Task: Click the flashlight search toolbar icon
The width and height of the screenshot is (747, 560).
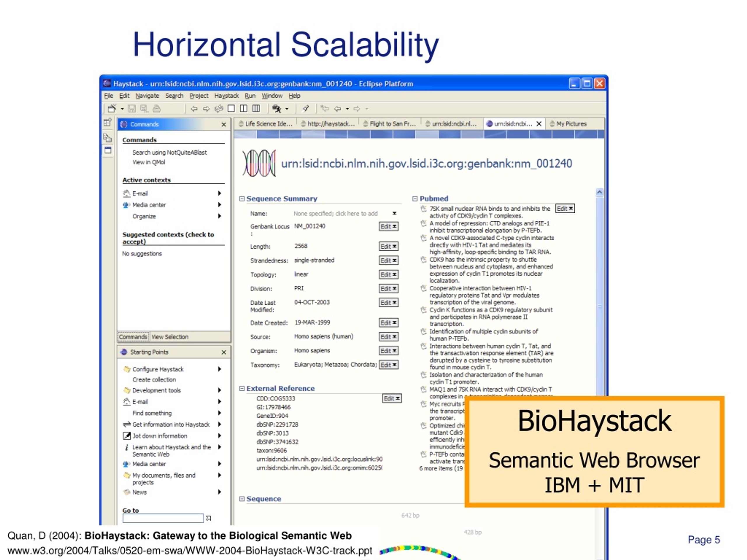Action: 306,108
